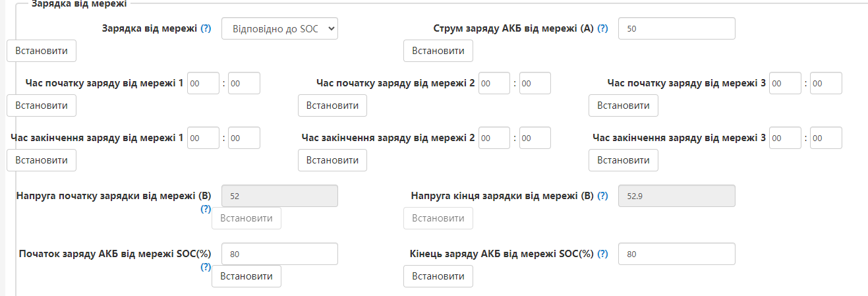
Task: Open help tooltip for Зарядка від мережі
Action: pos(206,29)
